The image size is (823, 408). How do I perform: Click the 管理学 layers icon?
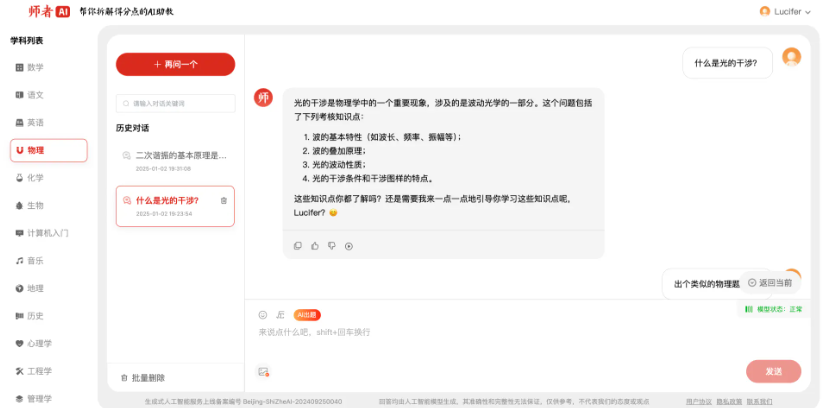point(19,399)
